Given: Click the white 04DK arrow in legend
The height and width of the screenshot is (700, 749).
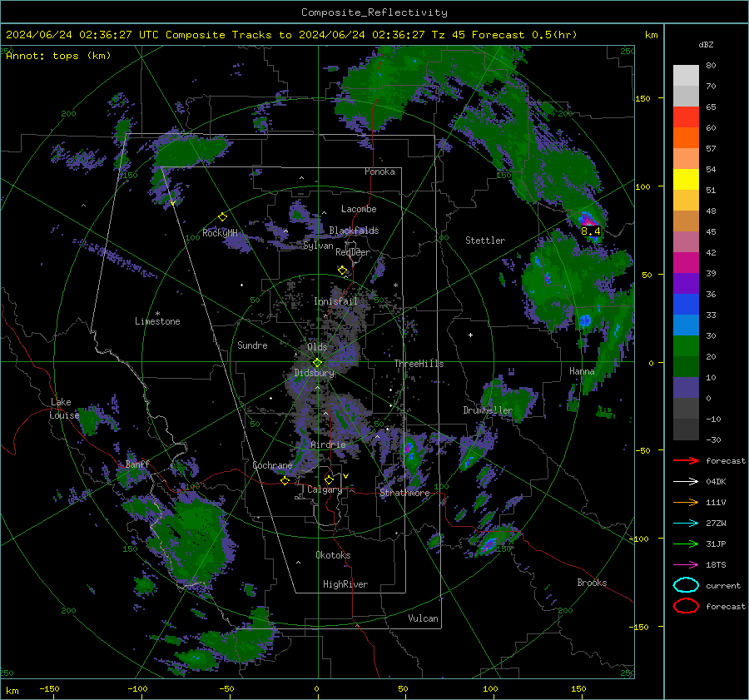Looking at the screenshot, I should point(686,482).
